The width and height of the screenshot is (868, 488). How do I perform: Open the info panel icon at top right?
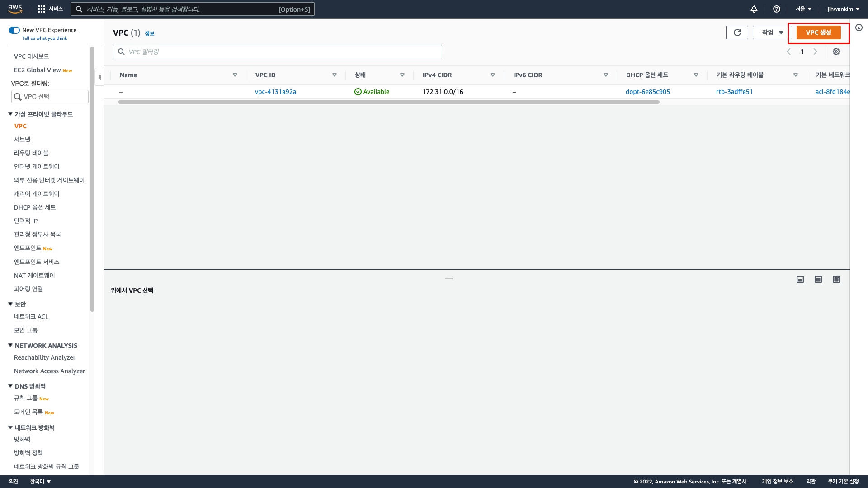tap(859, 28)
